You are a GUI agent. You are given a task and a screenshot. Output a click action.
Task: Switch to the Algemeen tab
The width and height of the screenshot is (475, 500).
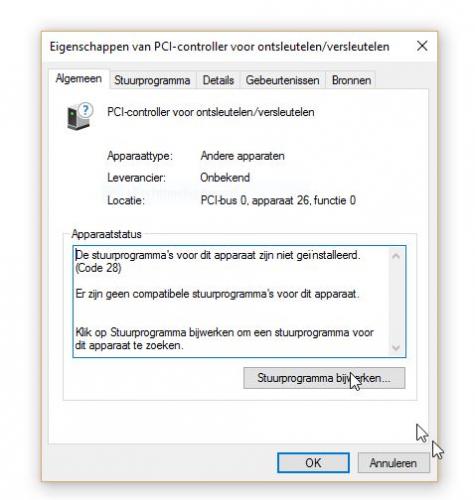tap(79, 79)
